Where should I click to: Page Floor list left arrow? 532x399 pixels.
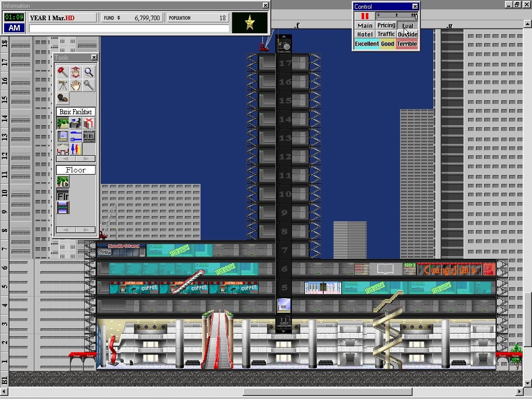click(66, 230)
